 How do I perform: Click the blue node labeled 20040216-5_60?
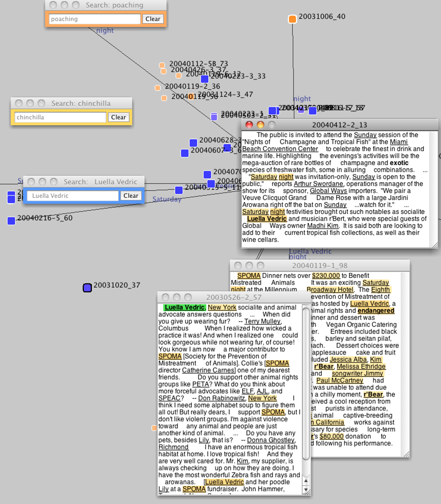[11, 221]
